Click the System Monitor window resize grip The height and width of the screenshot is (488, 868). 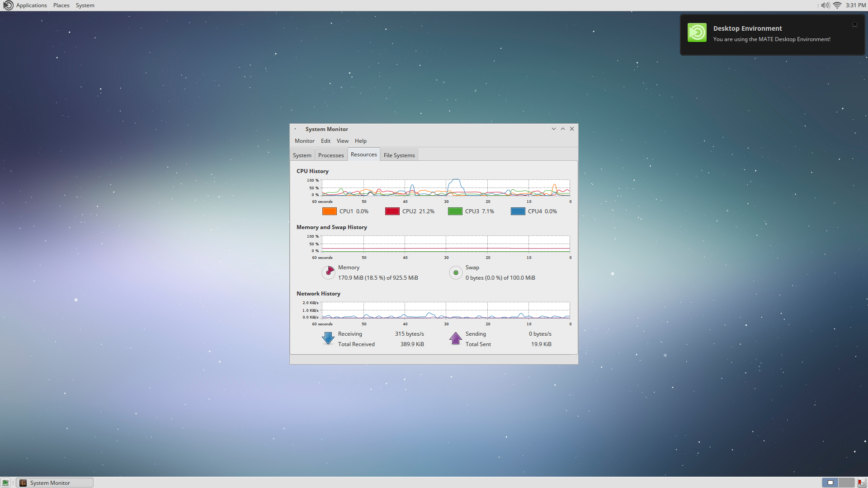575,360
